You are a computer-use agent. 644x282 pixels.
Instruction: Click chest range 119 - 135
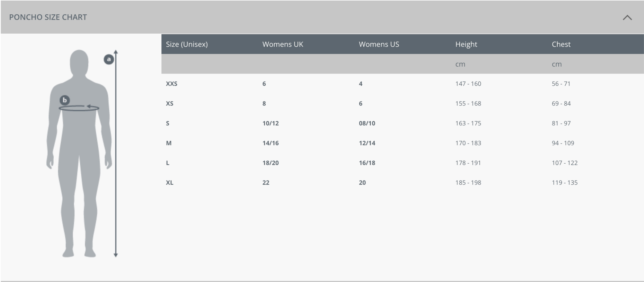(x=565, y=183)
